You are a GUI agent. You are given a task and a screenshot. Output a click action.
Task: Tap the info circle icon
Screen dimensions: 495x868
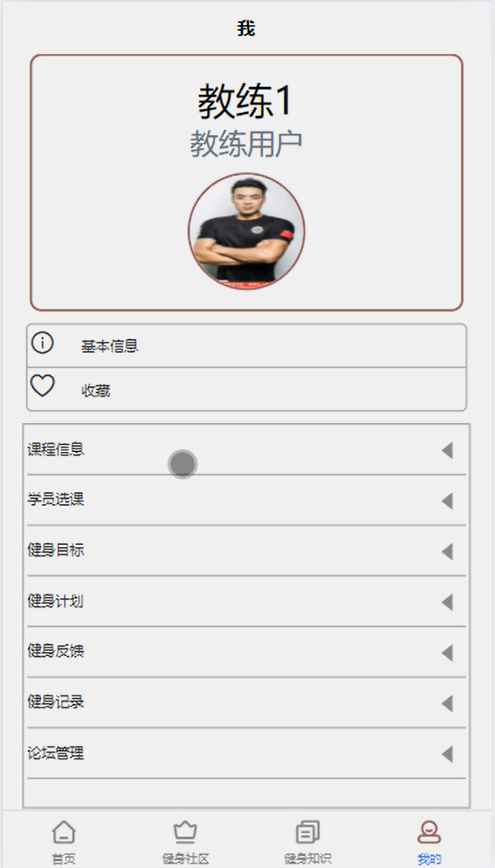point(42,343)
